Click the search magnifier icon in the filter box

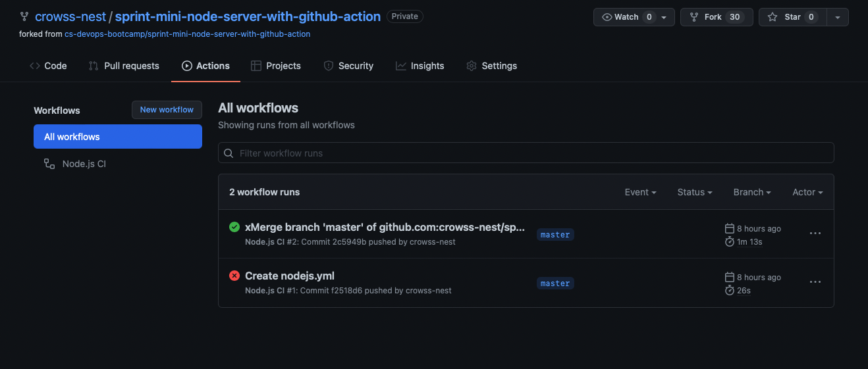tap(229, 153)
